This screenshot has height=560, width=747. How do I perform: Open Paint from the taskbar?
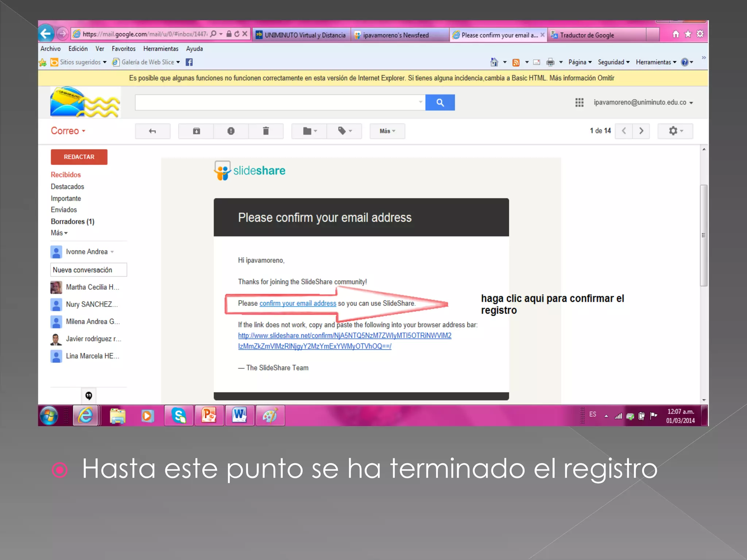(270, 416)
